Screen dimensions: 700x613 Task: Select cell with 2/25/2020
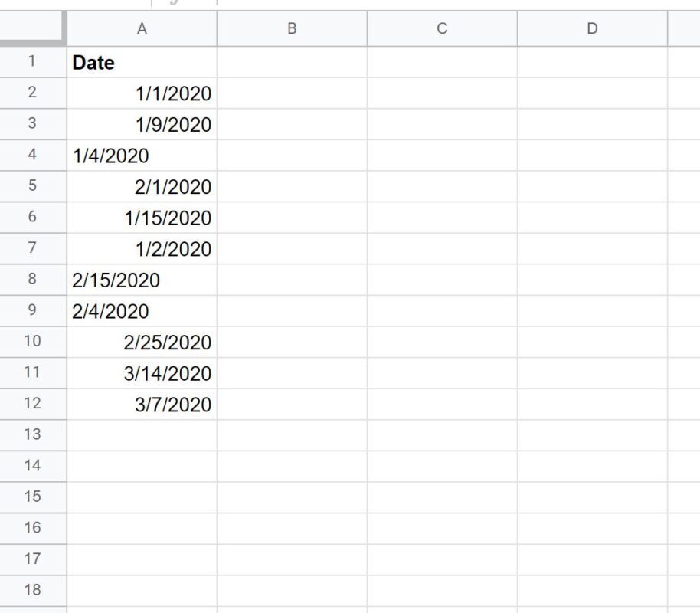(142, 342)
